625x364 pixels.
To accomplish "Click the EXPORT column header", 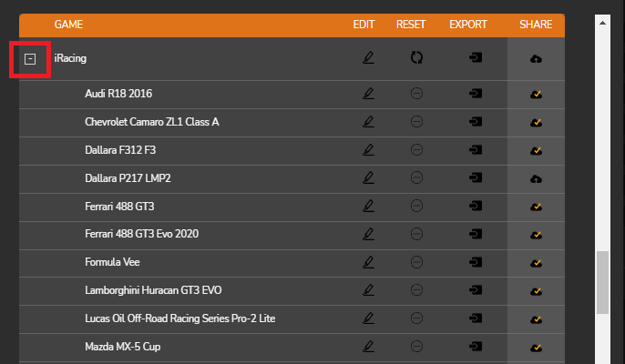I will click(468, 25).
